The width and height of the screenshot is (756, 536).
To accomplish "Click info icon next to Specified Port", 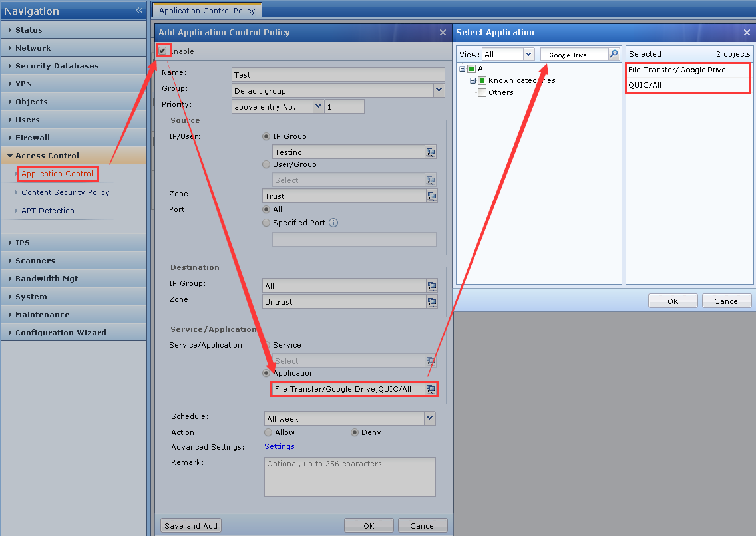I will click(x=333, y=223).
